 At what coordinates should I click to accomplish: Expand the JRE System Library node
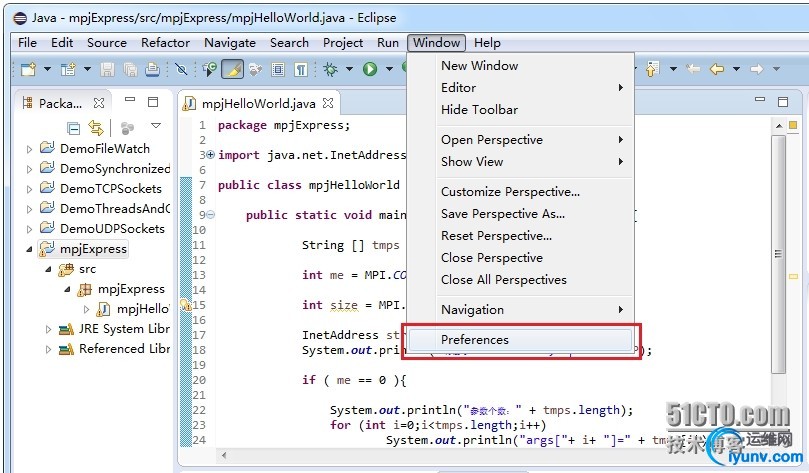click(48, 329)
